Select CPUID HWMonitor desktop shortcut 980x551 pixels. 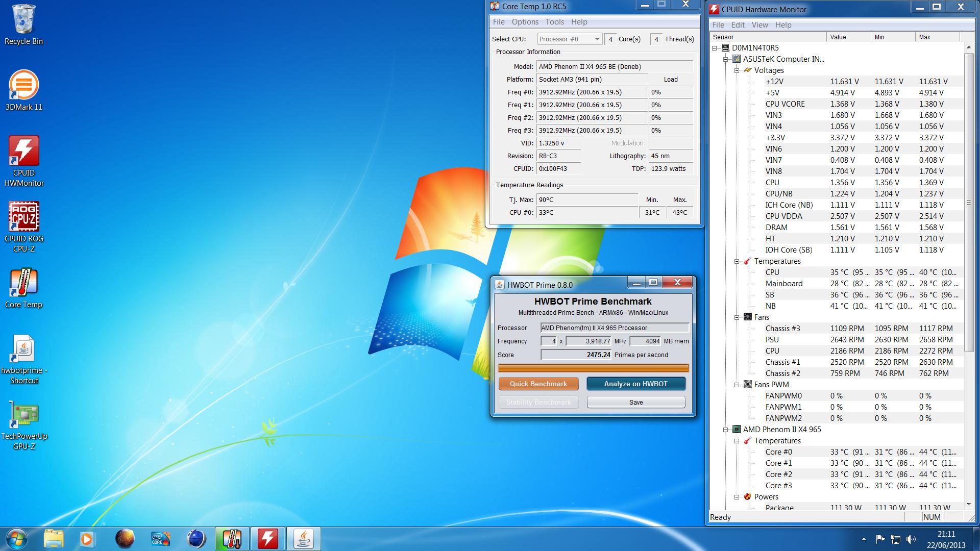(x=23, y=161)
